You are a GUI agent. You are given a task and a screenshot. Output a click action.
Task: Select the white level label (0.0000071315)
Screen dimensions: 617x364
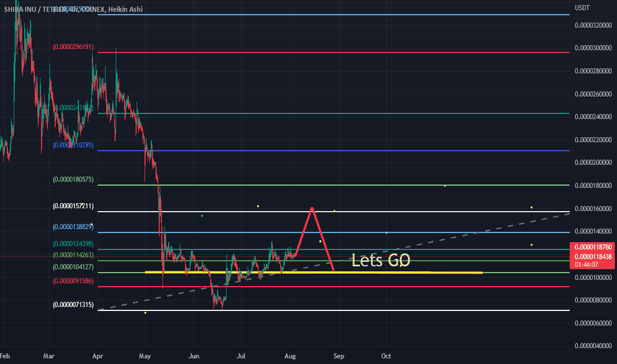(73, 304)
